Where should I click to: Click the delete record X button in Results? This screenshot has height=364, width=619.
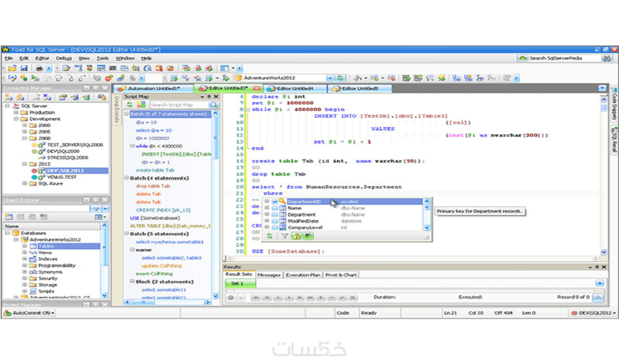tap(352, 297)
